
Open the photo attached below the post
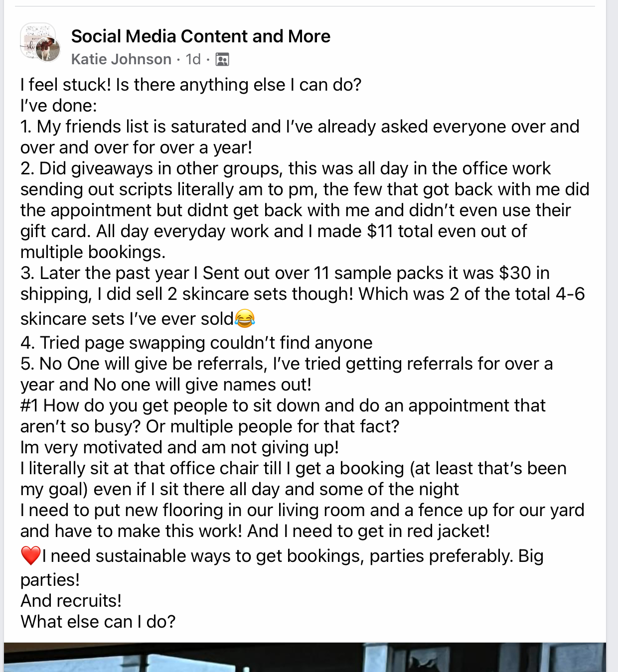(x=305, y=657)
